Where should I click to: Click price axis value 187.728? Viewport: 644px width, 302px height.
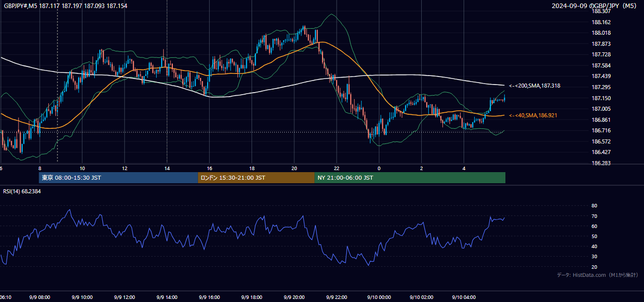pyautogui.click(x=601, y=54)
